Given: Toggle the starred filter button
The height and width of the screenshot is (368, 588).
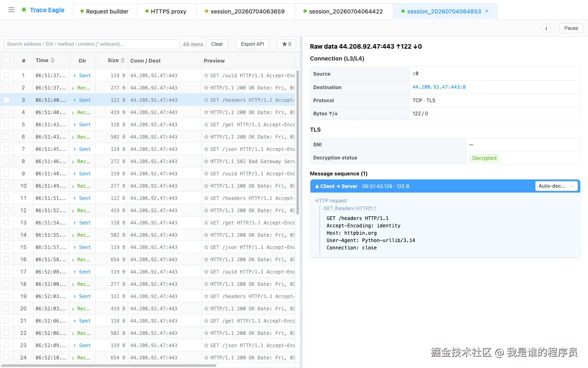Looking at the screenshot, I should pos(287,44).
